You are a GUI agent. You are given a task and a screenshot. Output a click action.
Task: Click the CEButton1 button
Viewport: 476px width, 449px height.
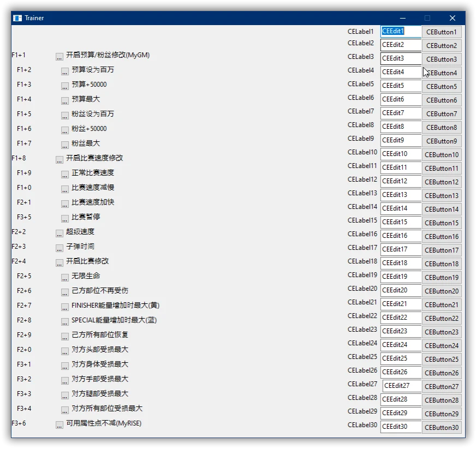pos(442,32)
